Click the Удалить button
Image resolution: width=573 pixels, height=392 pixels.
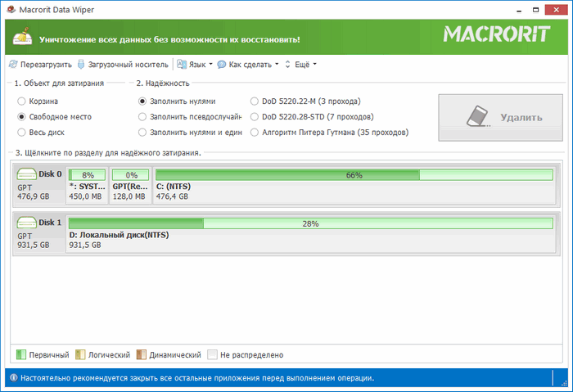coord(500,118)
